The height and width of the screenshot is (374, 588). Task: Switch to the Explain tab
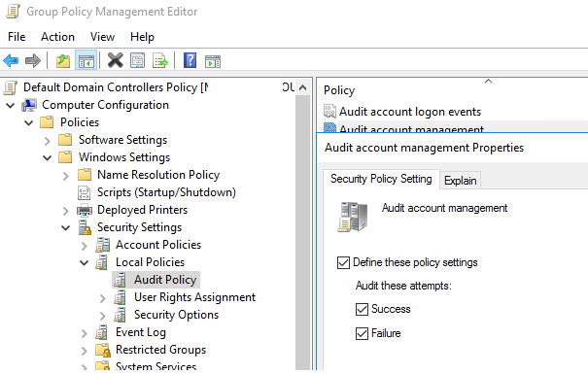coord(460,181)
